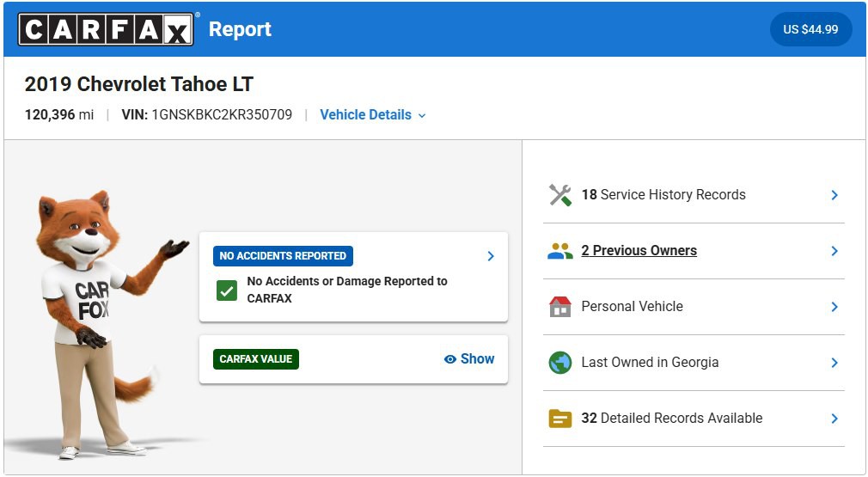Click the CARFAX logo

click(106, 28)
